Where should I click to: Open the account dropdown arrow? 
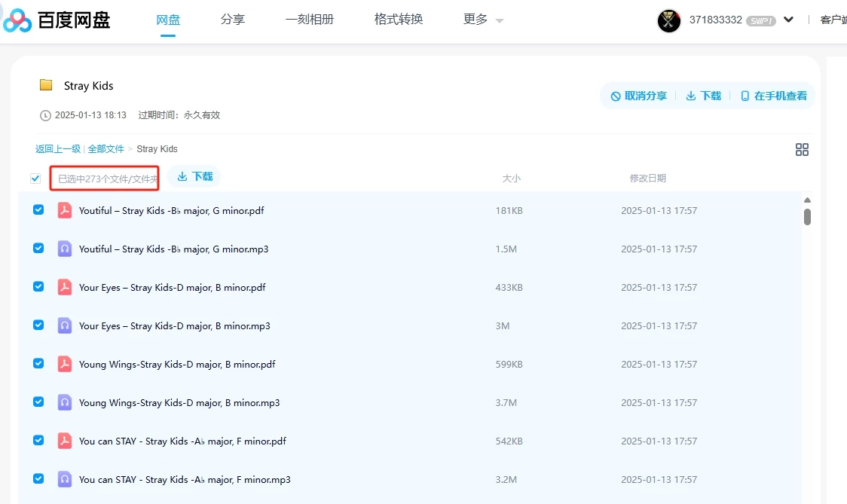coord(788,20)
